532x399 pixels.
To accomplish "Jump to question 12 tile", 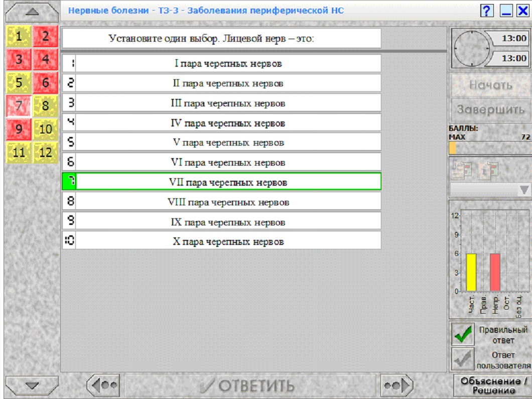I will [x=46, y=153].
